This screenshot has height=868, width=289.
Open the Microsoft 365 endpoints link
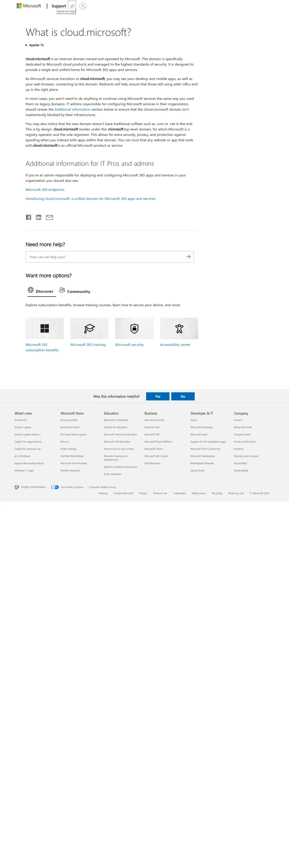[x=45, y=190]
